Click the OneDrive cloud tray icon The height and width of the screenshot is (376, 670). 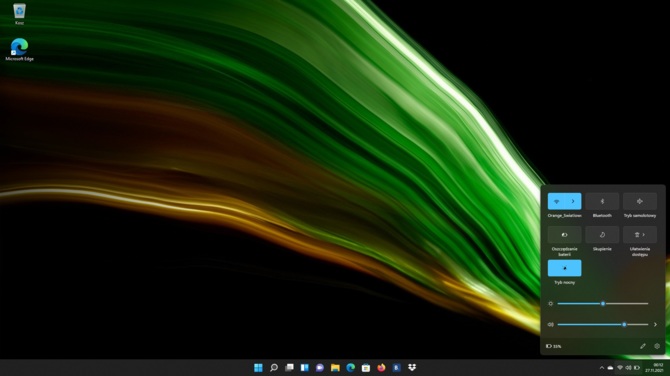611,368
